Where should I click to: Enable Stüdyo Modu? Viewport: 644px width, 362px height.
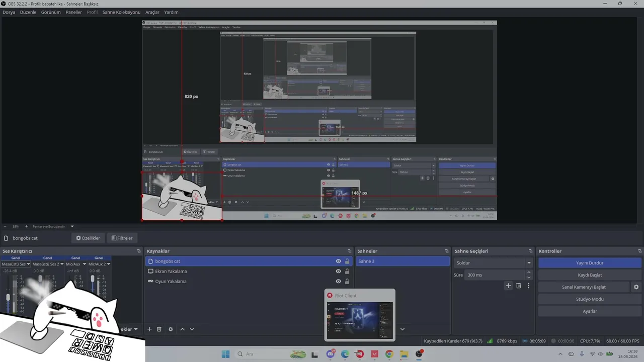click(x=590, y=299)
